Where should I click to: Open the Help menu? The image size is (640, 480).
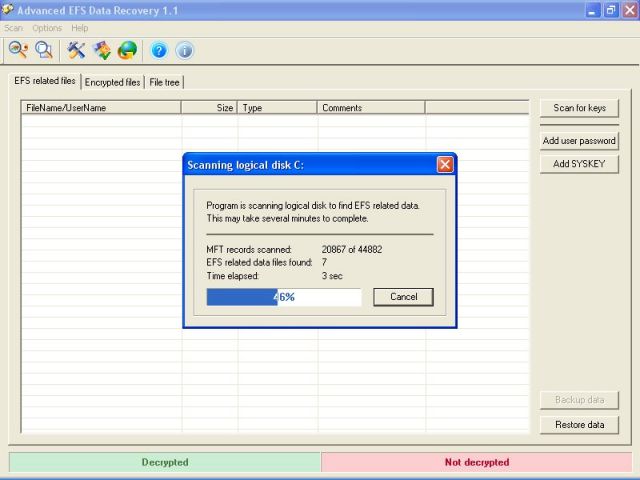[x=80, y=28]
